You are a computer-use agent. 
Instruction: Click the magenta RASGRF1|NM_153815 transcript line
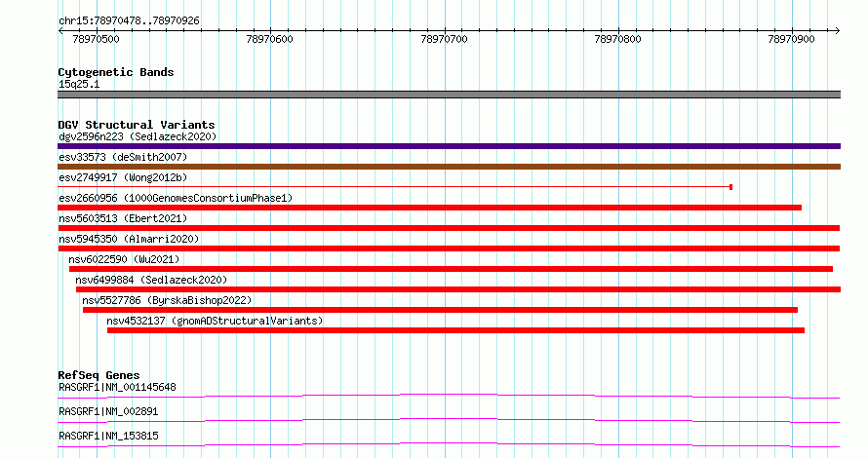pyautogui.click(x=449, y=444)
